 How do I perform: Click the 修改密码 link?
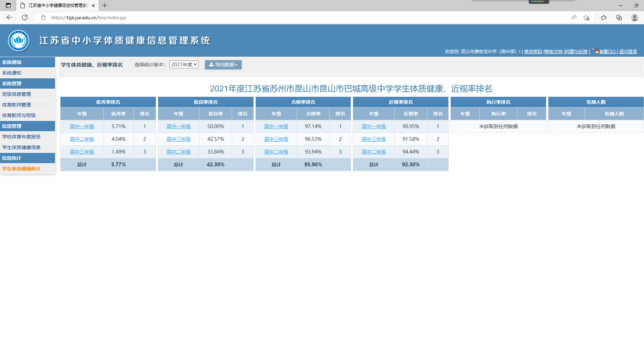[x=533, y=52]
